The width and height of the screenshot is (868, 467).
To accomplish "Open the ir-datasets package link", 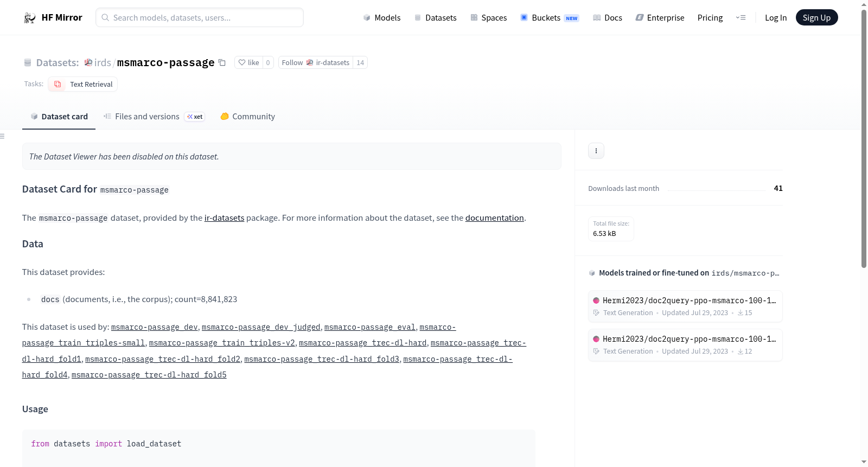I will click(x=224, y=218).
